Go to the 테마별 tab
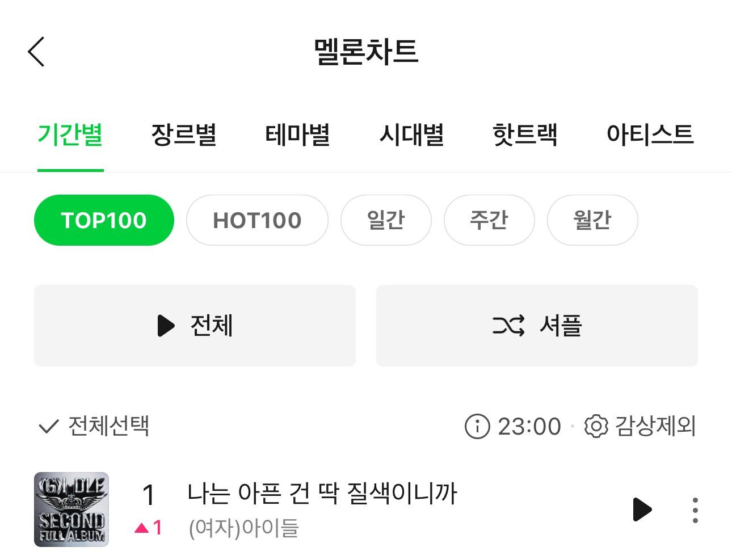Viewport: 732px width, 560px height. [298, 135]
